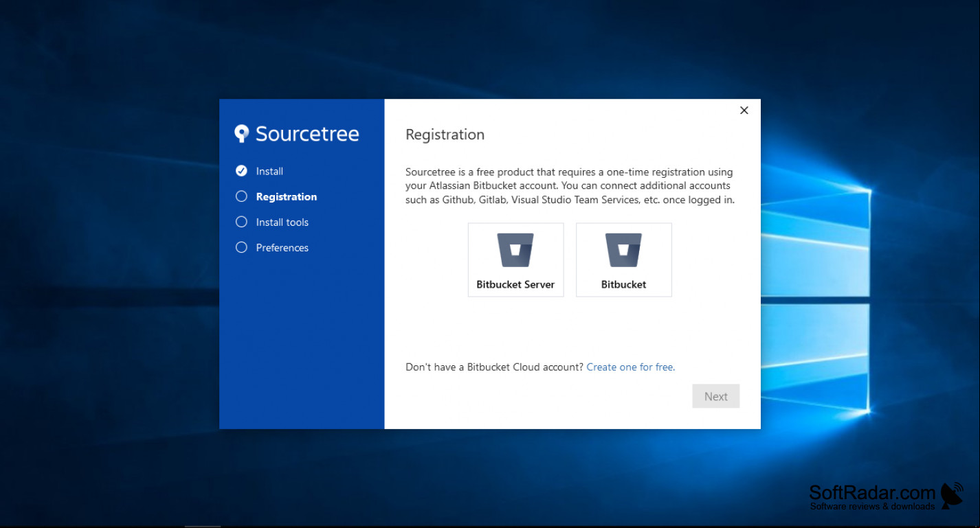Go to the Install step label
Viewport: 980px width, 528px height.
269,171
